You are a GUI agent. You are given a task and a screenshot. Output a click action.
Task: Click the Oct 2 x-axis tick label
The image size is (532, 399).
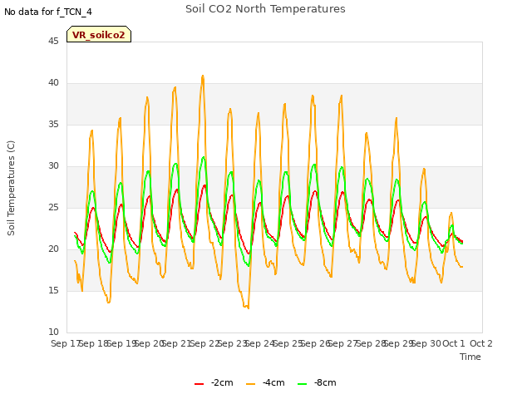click(x=480, y=343)
